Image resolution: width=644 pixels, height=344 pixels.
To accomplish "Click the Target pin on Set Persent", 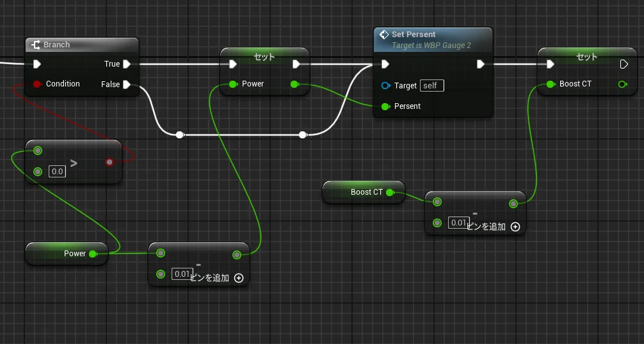I will click(385, 86).
